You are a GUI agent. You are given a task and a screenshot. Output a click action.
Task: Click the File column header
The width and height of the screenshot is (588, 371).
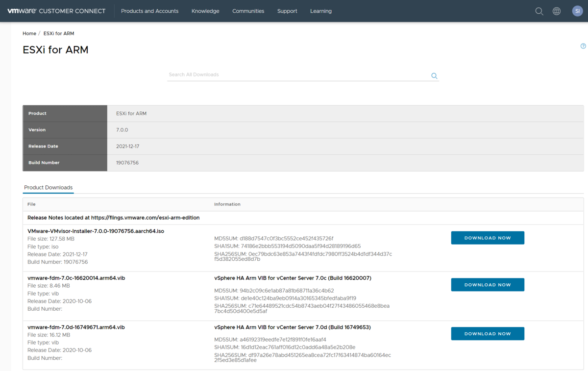31,204
